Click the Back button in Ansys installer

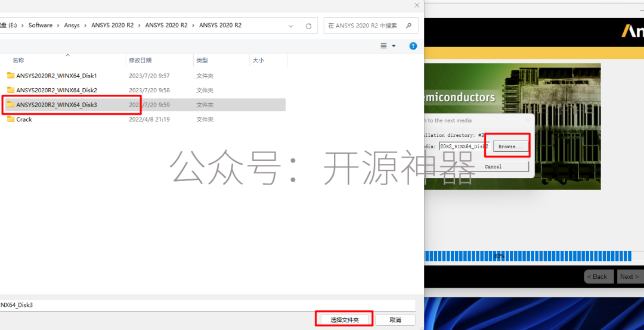pyautogui.click(x=599, y=276)
